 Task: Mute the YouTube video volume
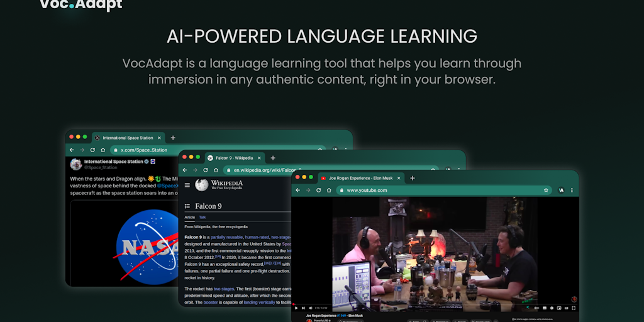311,308
